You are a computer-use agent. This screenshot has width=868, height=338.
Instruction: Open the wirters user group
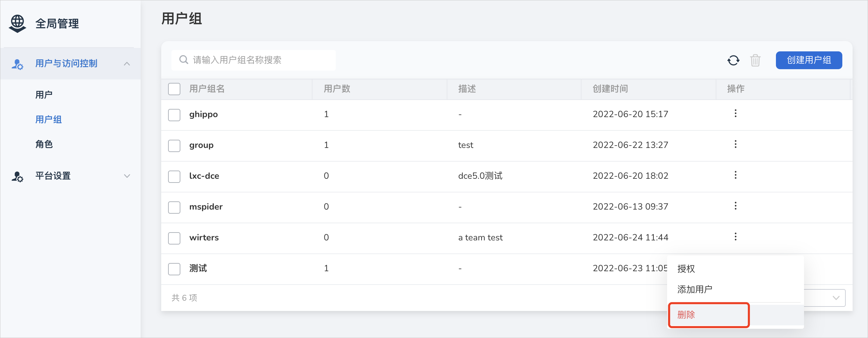tap(204, 237)
